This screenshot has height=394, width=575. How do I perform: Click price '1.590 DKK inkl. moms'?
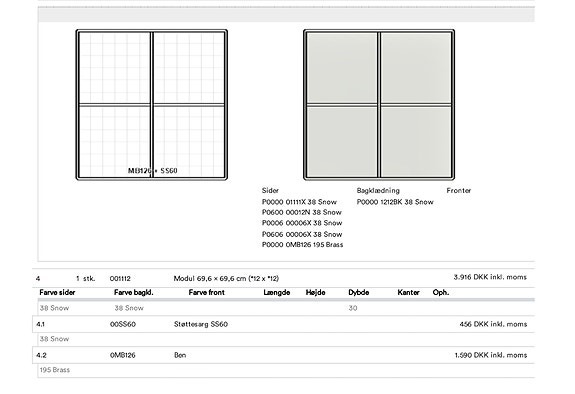point(491,355)
